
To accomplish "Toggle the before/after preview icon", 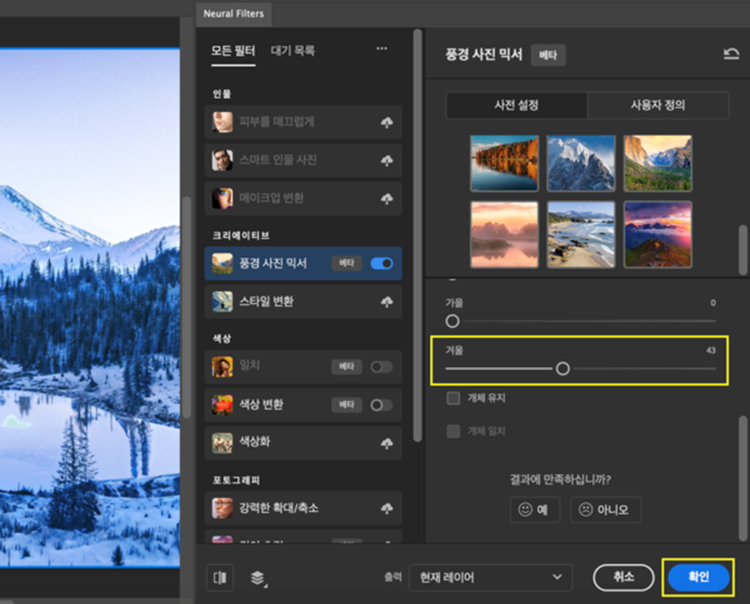I will coord(220,578).
